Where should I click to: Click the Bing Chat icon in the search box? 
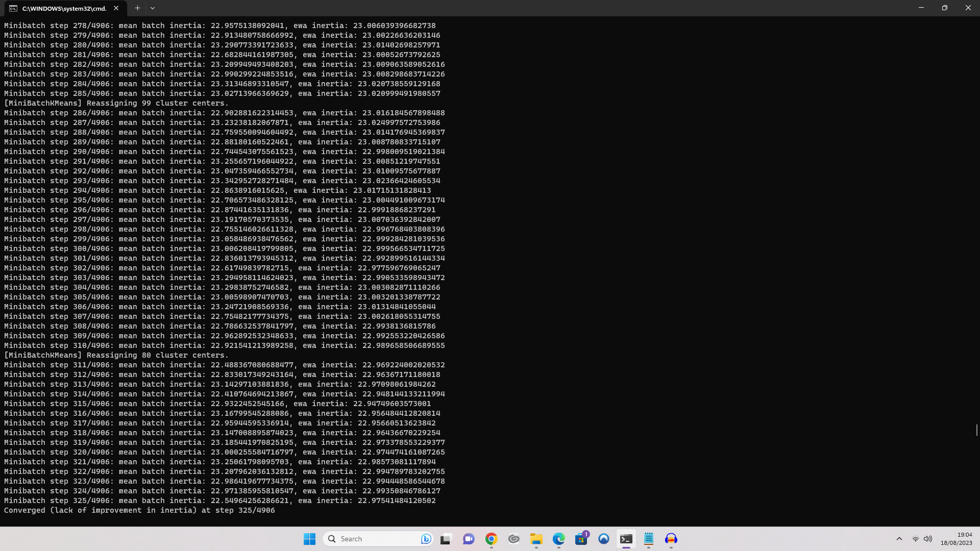click(x=426, y=539)
